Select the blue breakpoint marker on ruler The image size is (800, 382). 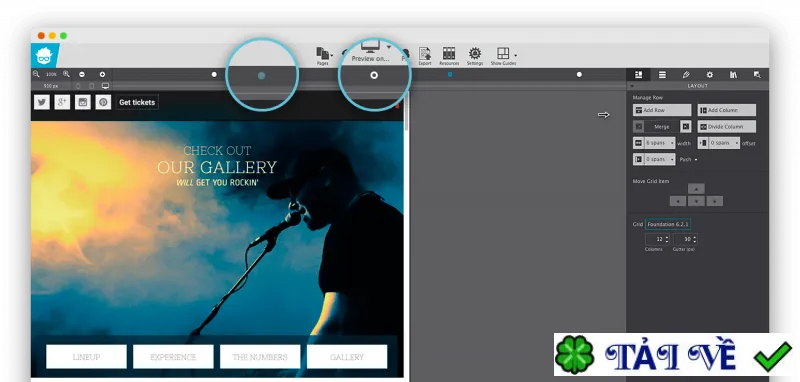pyautogui.click(x=449, y=74)
